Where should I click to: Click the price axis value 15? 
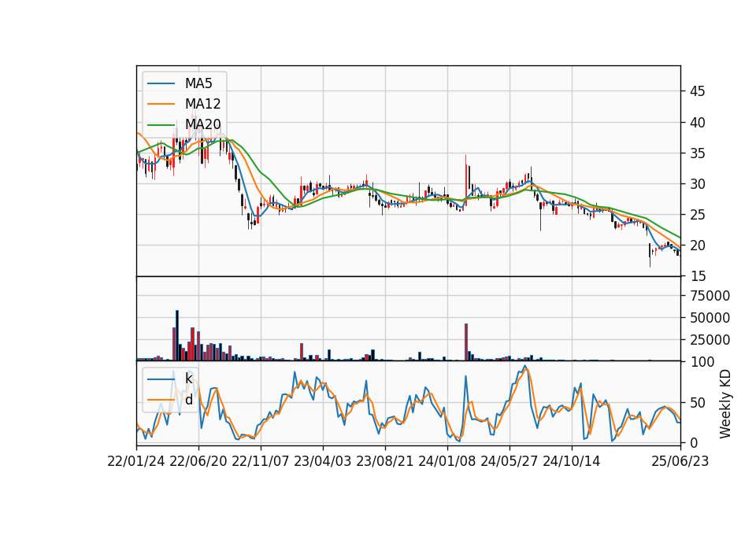coord(697,276)
